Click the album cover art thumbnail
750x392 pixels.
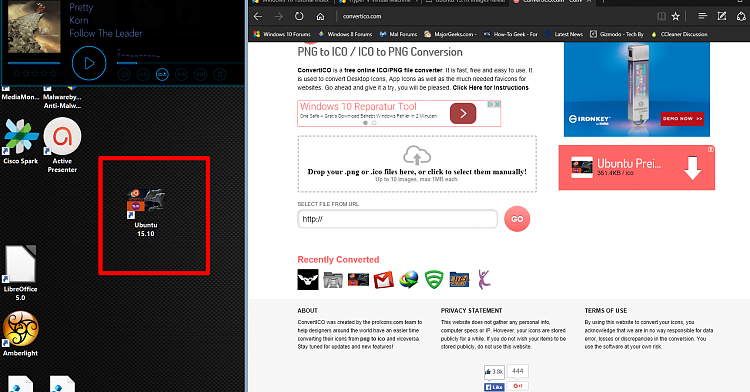pos(34,27)
